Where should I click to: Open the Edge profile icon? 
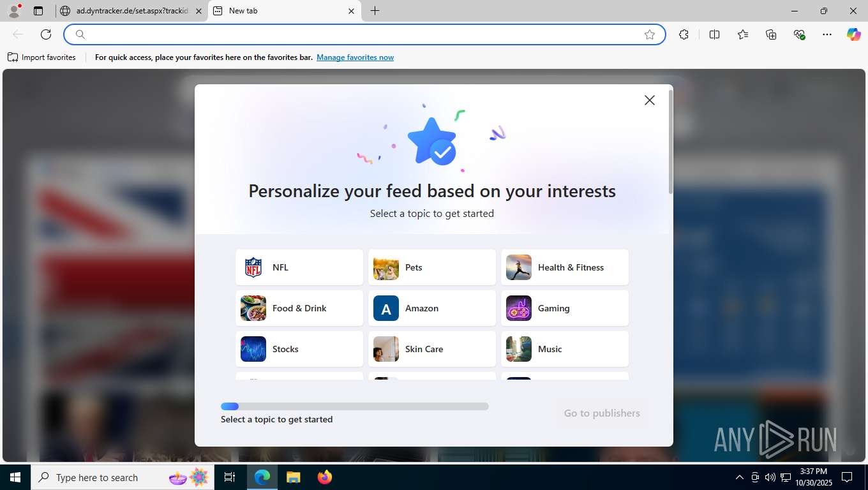(x=14, y=11)
